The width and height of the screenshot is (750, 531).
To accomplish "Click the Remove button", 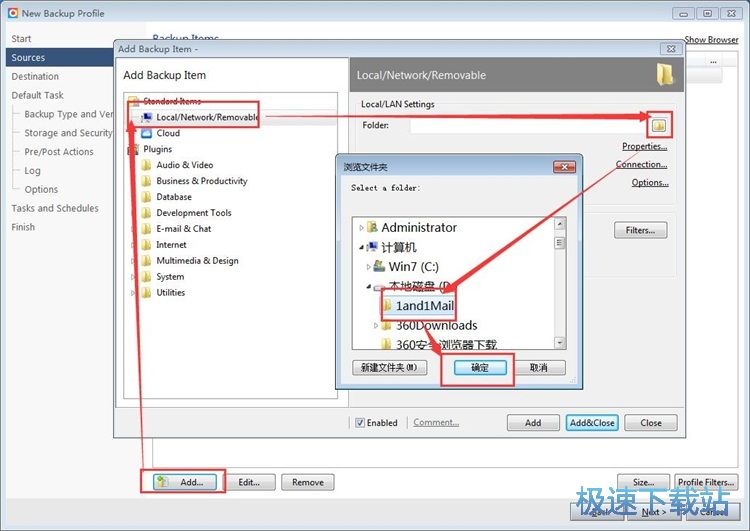I will (308, 482).
